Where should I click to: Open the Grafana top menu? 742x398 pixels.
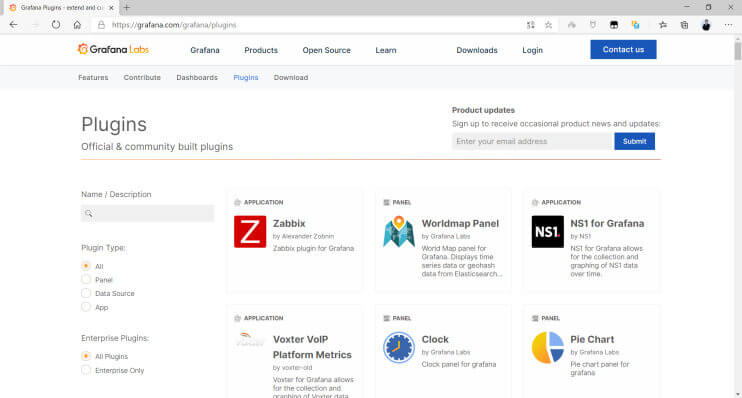(205, 50)
